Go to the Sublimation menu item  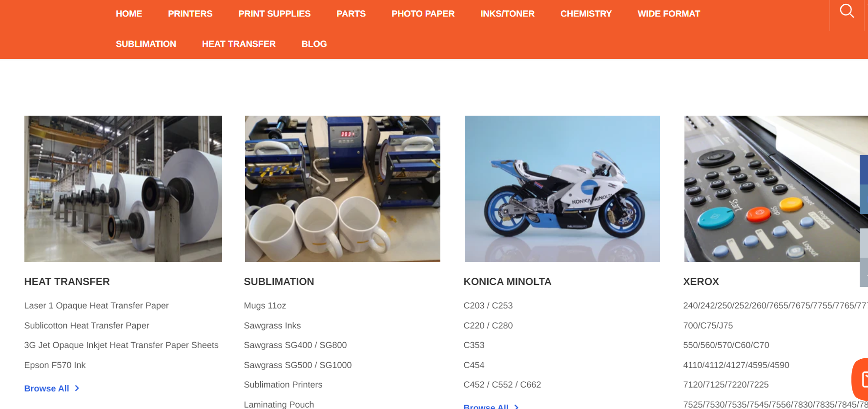pos(146,44)
